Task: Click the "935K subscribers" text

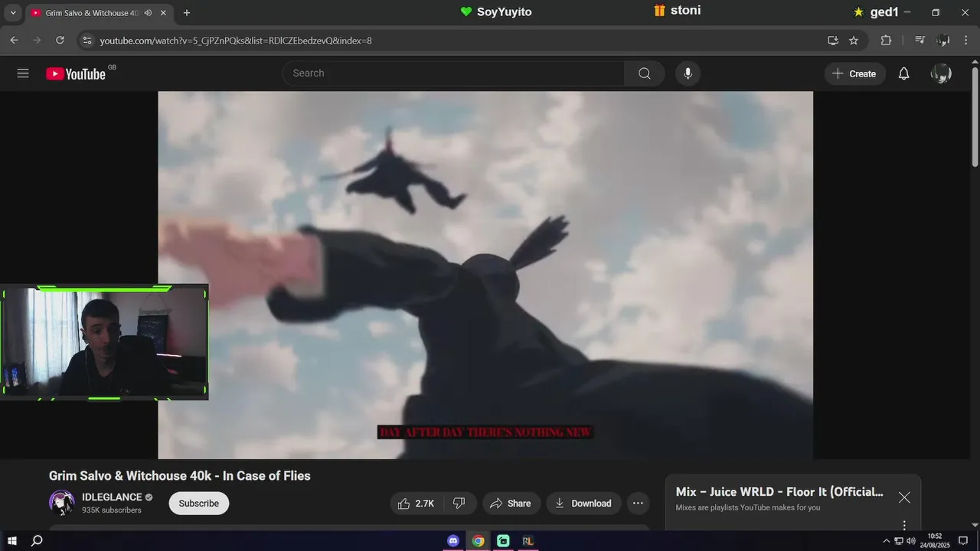Action: (112, 510)
